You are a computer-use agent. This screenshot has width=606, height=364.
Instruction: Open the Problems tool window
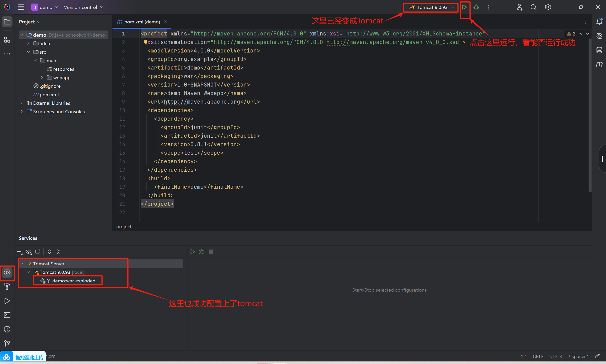[x=7, y=329]
